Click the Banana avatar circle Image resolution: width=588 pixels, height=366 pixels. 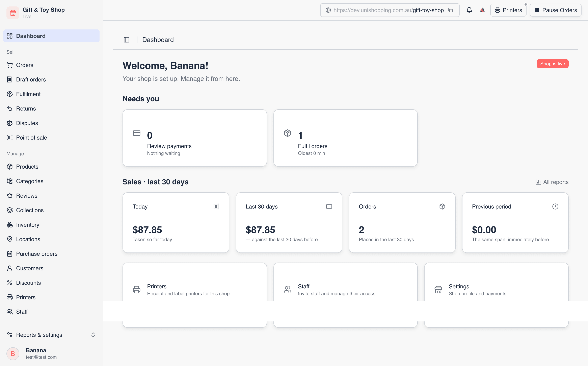[13, 354]
